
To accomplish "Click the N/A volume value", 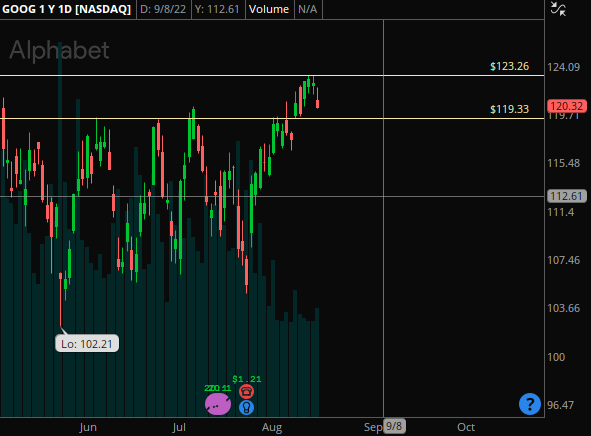I will coord(308,9).
